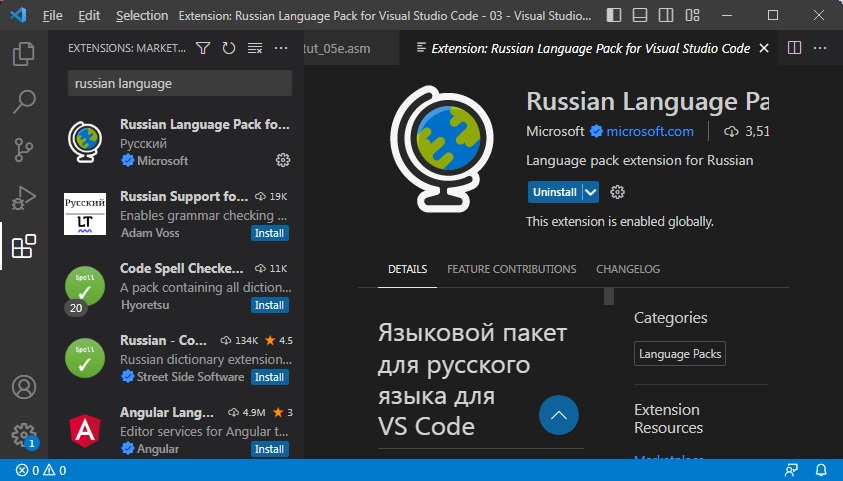Open Run and Debug view

click(x=24, y=198)
